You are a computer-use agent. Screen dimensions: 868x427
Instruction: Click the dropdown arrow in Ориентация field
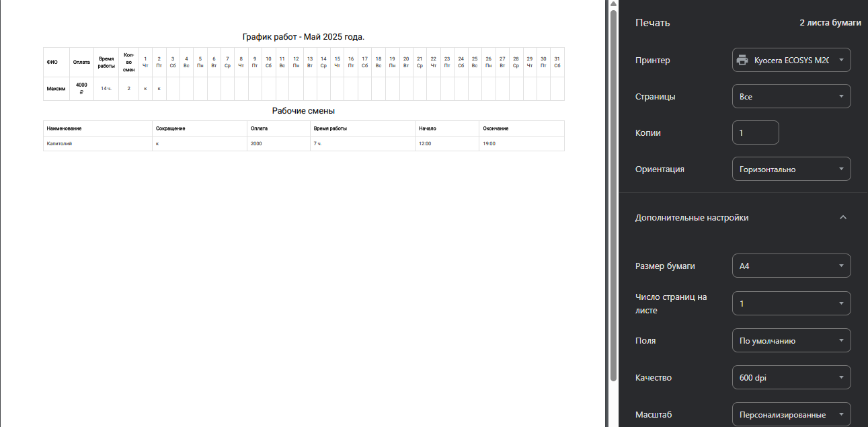[x=840, y=169]
